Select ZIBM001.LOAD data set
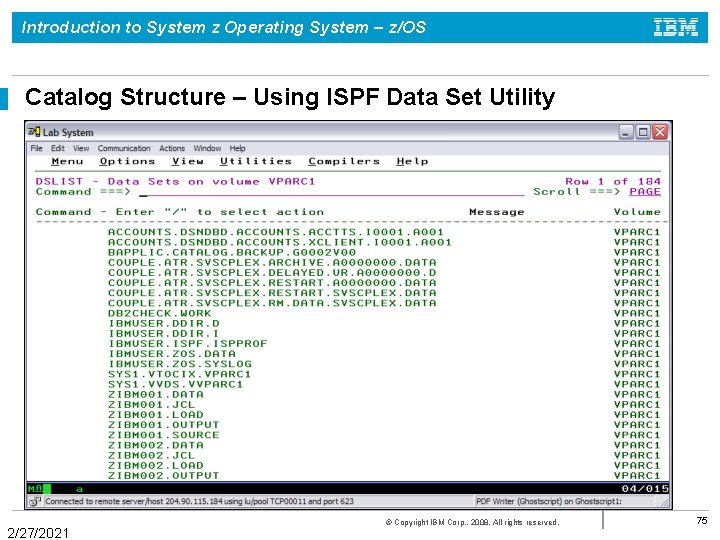720x540 pixels. (x=156, y=414)
